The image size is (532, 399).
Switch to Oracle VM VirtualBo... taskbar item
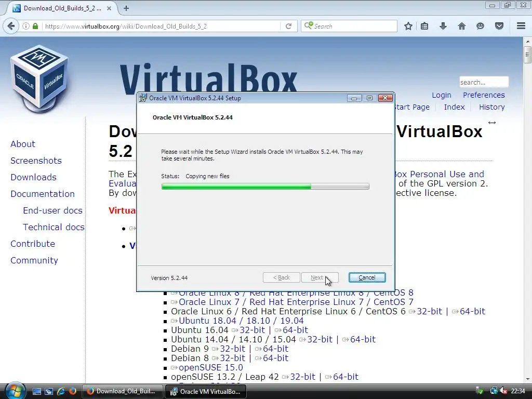point(206,391)
